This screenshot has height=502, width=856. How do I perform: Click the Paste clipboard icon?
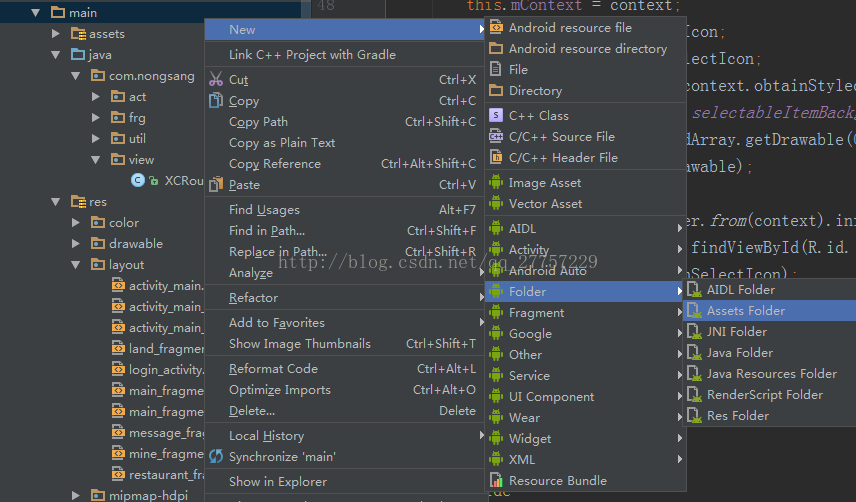point(216,184)
